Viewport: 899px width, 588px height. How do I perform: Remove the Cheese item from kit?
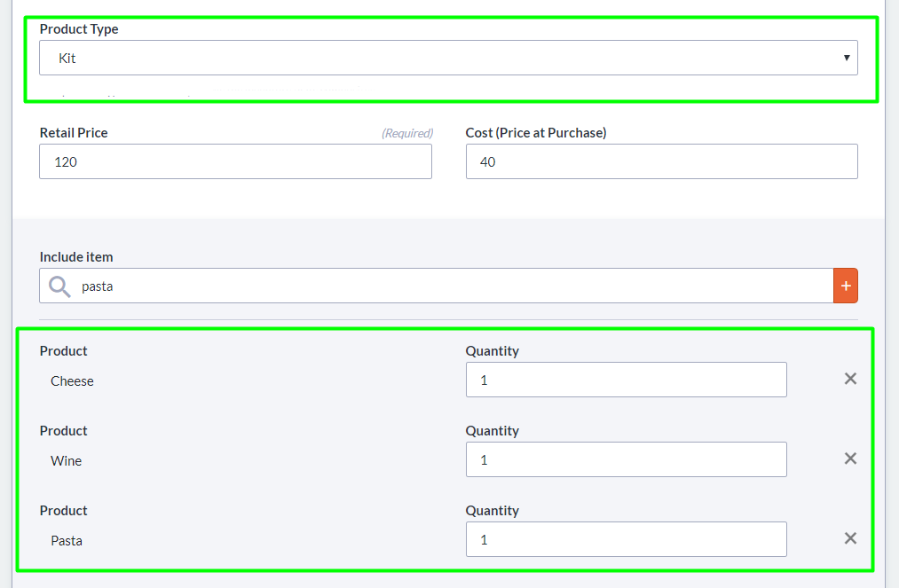coord(850,379)
